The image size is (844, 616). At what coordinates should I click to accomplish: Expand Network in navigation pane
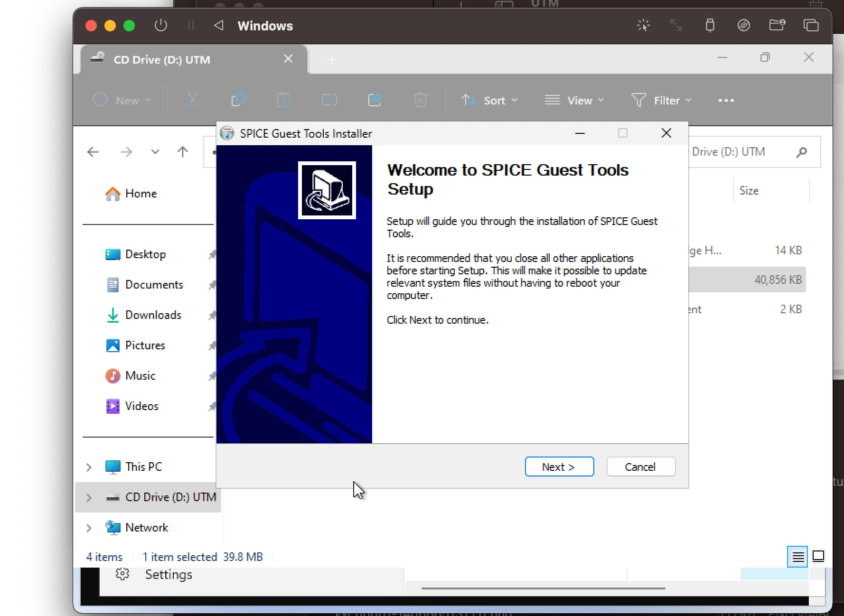tap(89, 528)
